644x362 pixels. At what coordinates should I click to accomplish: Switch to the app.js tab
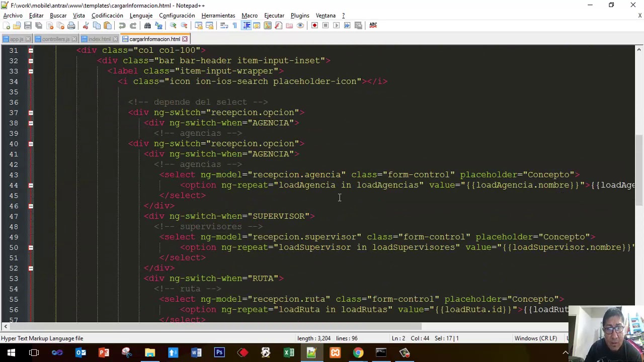[16, 39]
